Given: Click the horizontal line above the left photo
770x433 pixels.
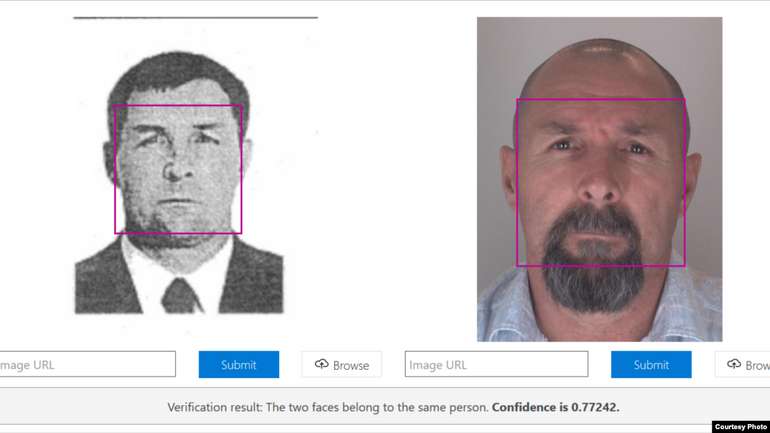Looking at the screenshot, I should point(195,18).
